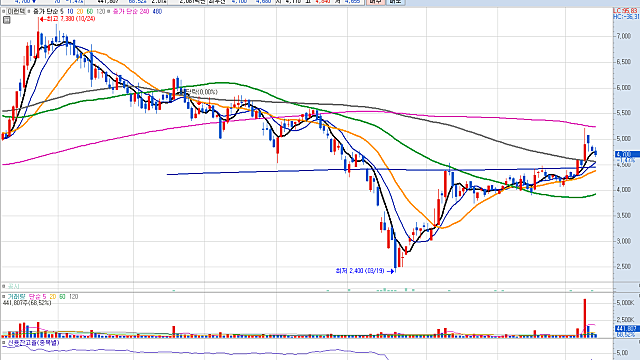Select the 10-period moving average label
Image resolution: width=640 pixels, height=360 pixels.
pos(70,12)
